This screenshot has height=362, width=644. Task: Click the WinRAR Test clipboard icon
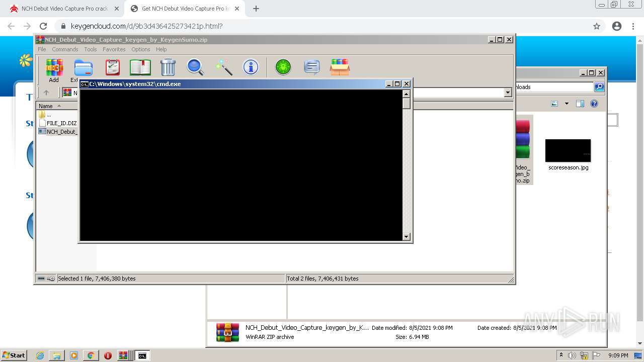(112, 67)
